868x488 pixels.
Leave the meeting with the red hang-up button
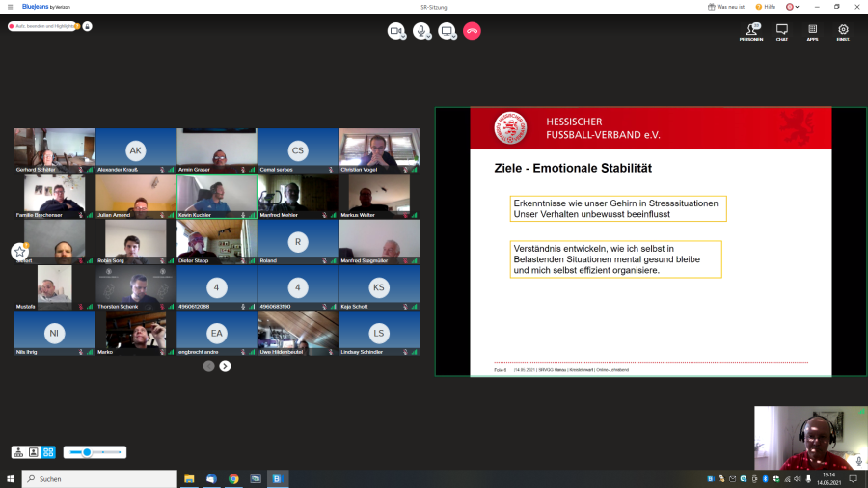pos(472,31)
